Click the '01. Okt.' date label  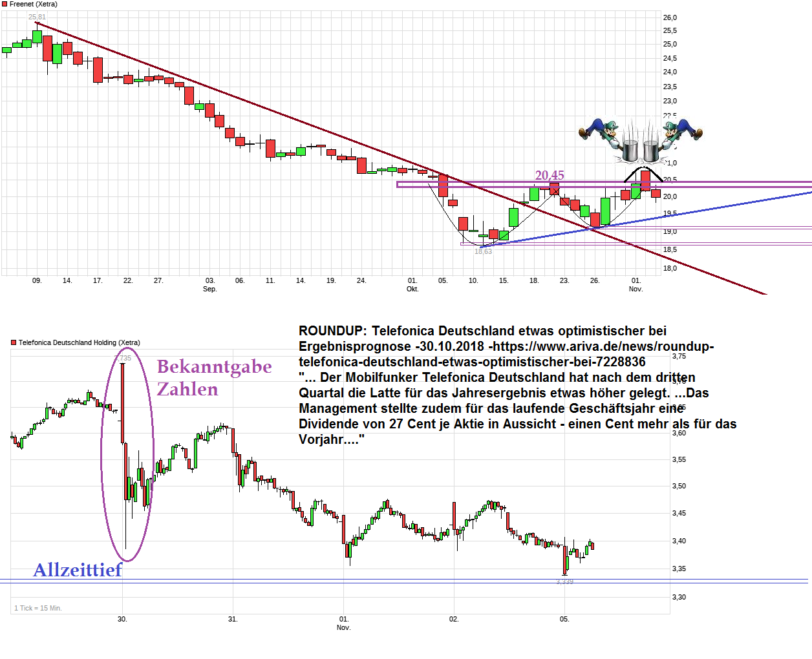[x=412, y=285]
